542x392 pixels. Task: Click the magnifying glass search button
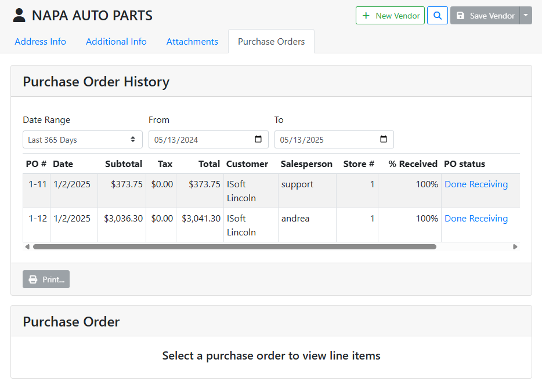coord(437,16)
